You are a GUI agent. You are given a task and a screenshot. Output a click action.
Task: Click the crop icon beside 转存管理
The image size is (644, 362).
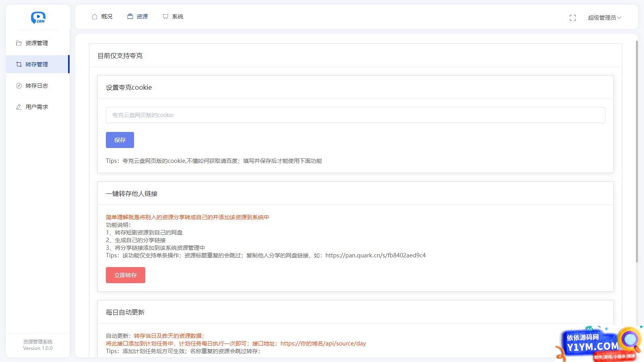click(19, 64)
